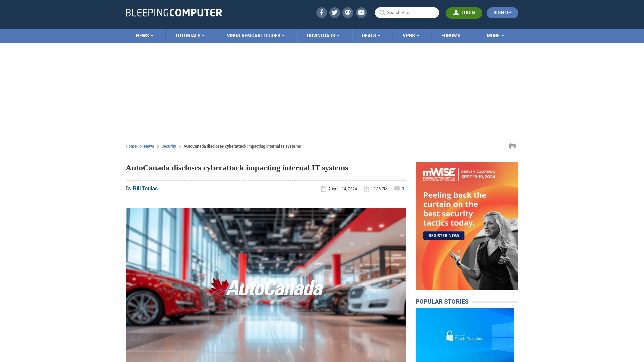Viewport: 644px width, 362px height.
Task: Expand the Virus Removal Guides menu
Action: tap(256, 36)
